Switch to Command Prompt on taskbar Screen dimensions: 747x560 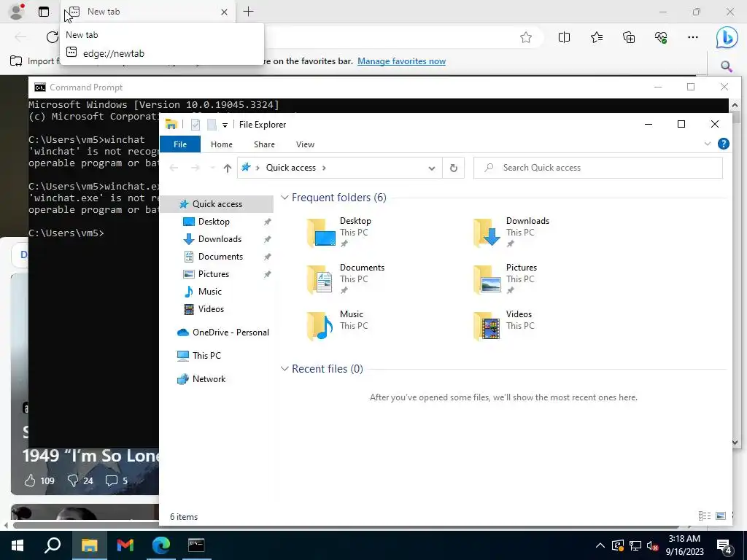tap(196, 545)
